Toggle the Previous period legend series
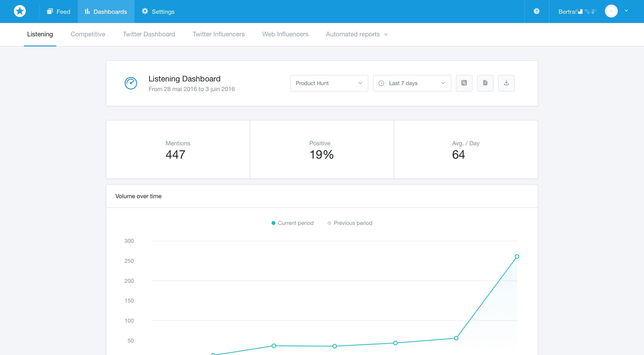644x355 pixels. (x=350, y=223)
